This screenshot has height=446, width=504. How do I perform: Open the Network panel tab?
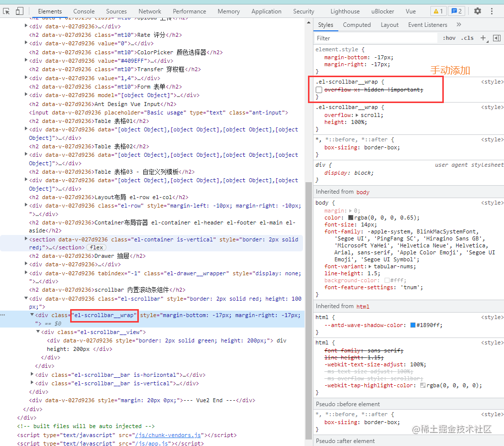click(150, 10)
